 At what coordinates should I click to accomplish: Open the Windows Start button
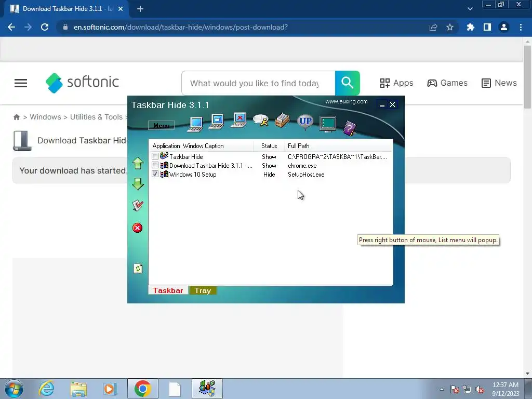click(x=14, y=389)
